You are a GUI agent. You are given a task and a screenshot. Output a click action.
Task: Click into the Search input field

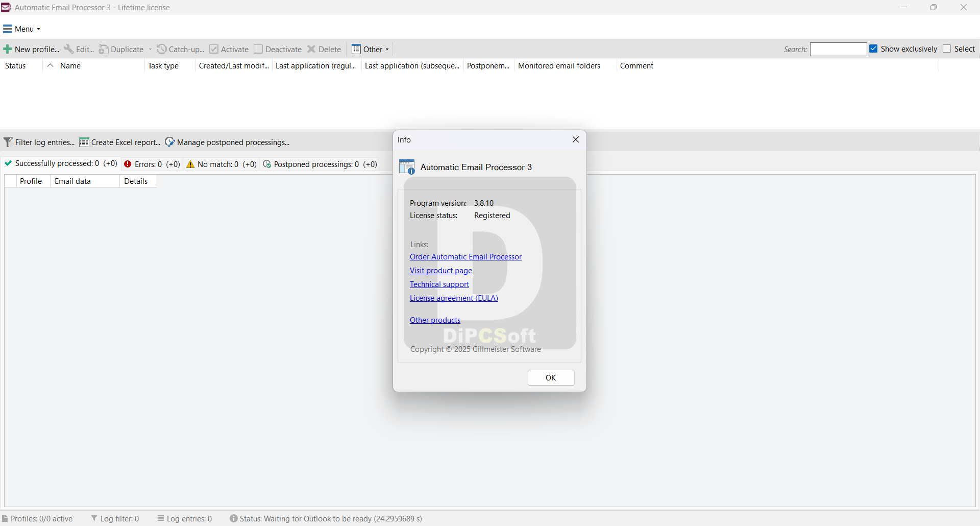point(838,49)
